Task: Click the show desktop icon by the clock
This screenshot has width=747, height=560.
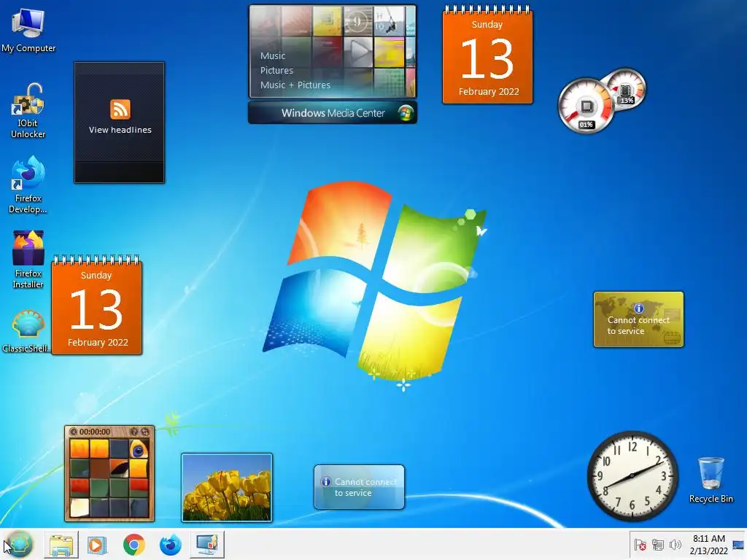Action: [x=738, y=545]
